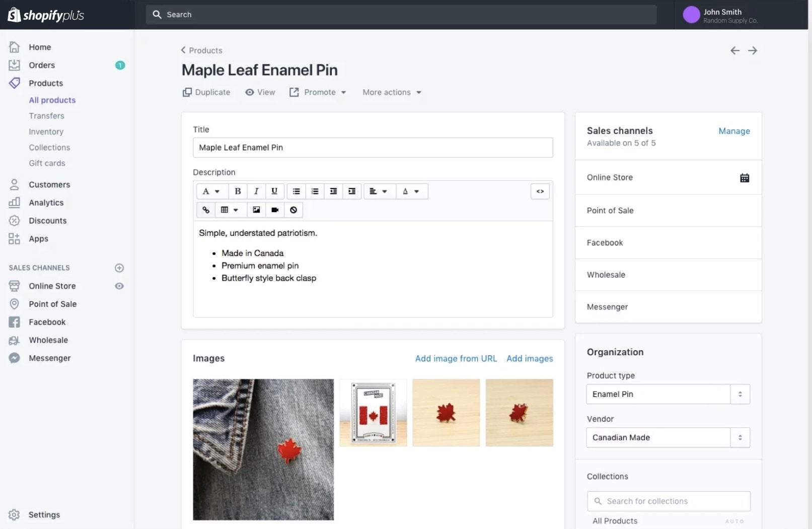
Task: Insert image using the editor toolbar icon
Action: (256, 210)
